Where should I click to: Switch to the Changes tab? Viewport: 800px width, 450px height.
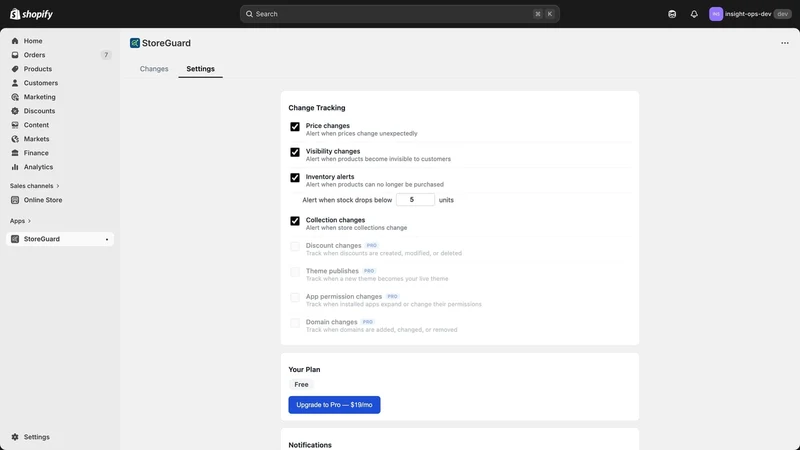tap(154, 69)
